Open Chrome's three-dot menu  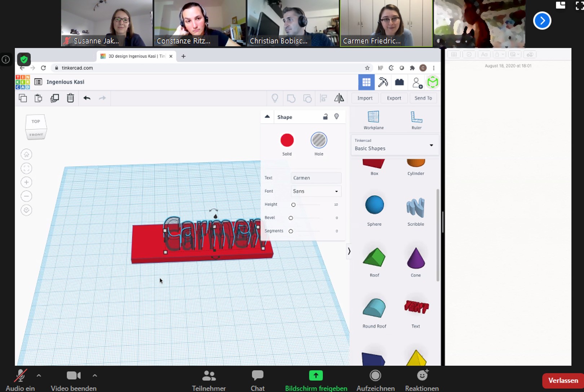coord(434,68)
